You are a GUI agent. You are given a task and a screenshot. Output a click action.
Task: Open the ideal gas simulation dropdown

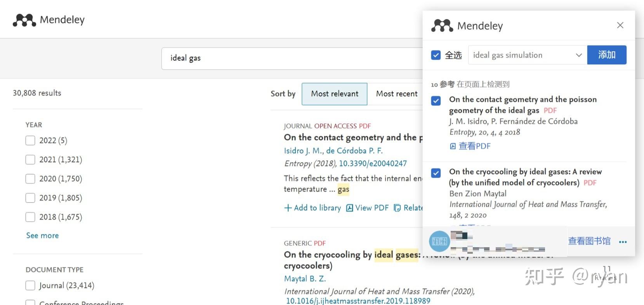(579, 55)
